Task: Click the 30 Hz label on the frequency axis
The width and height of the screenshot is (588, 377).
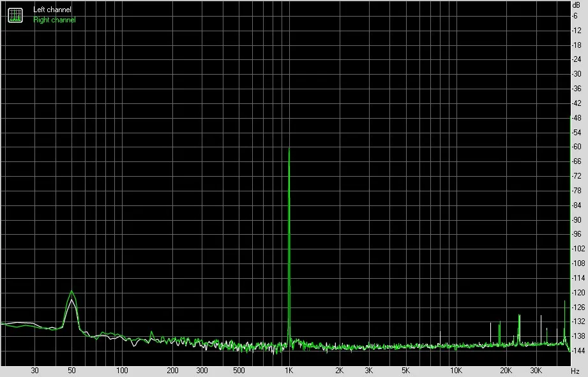Action: 34,371
